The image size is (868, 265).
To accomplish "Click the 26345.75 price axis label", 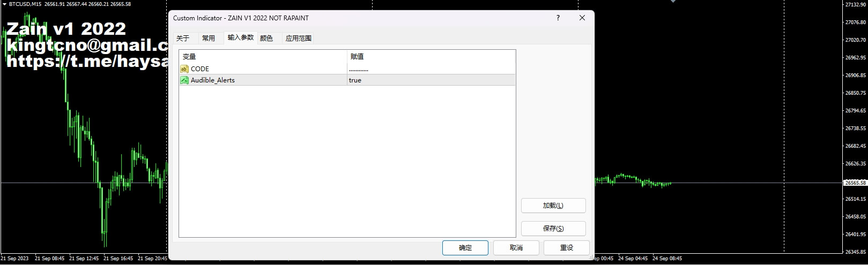I will click(856, 252).
